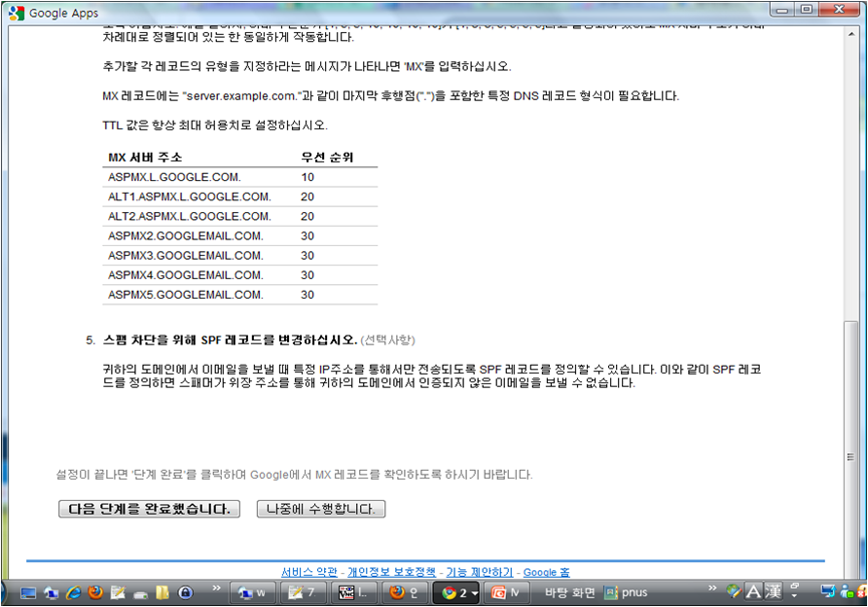Image resolution: width=868 pixels, height=607 pixels.
Task: Click the globe-with-pencil language bar icon
Action: [x=734, y=591]
